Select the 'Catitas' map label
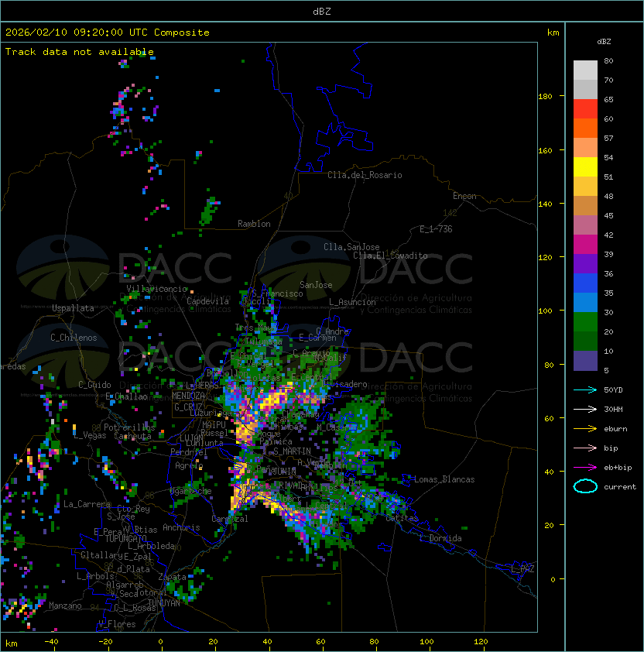The width and height of the screenshot is (644, 652). pyautogui.click(x=402, y=518)
